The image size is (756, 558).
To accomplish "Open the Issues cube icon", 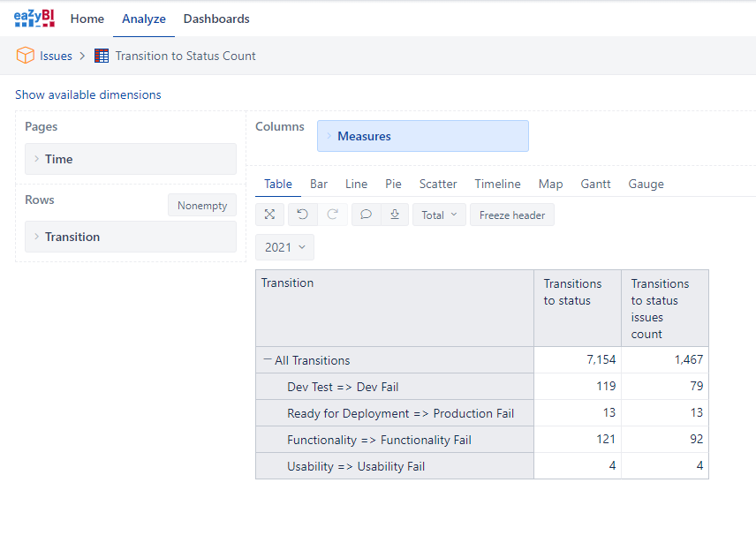I will pos(25,56).
